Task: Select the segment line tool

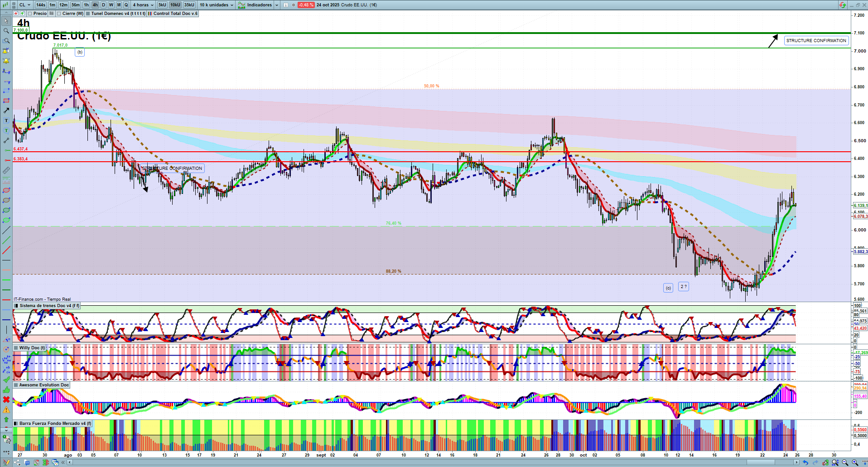Action: tap(6, 140)
